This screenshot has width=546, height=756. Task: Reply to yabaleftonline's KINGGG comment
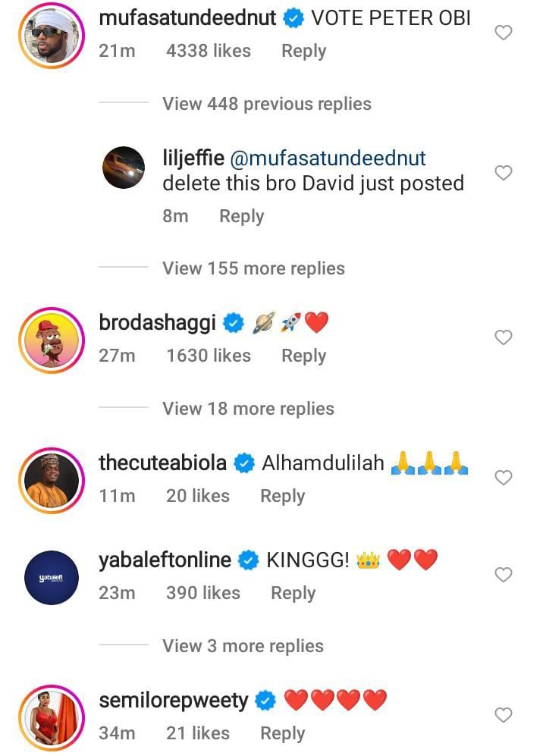point(293,593)
